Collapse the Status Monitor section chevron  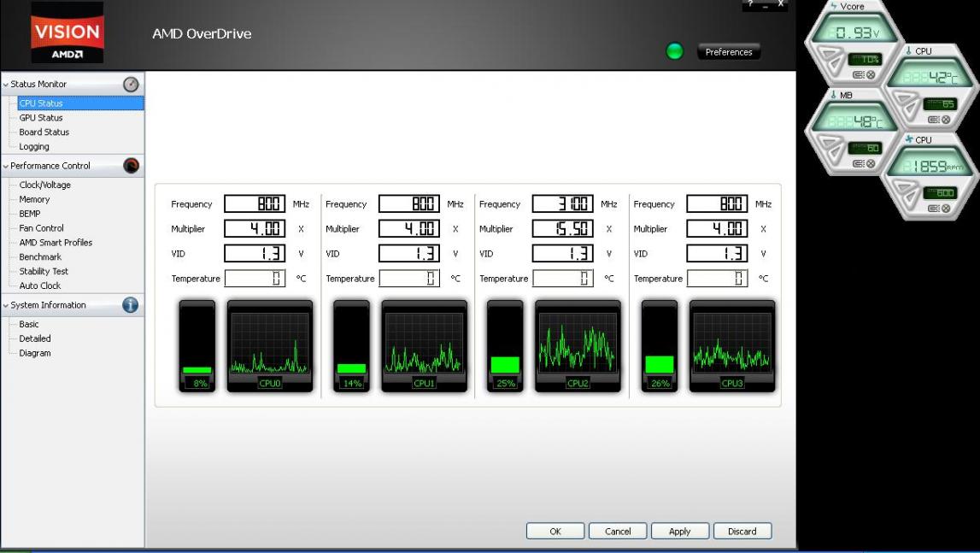pyautogui.click(x=6, y=85)
